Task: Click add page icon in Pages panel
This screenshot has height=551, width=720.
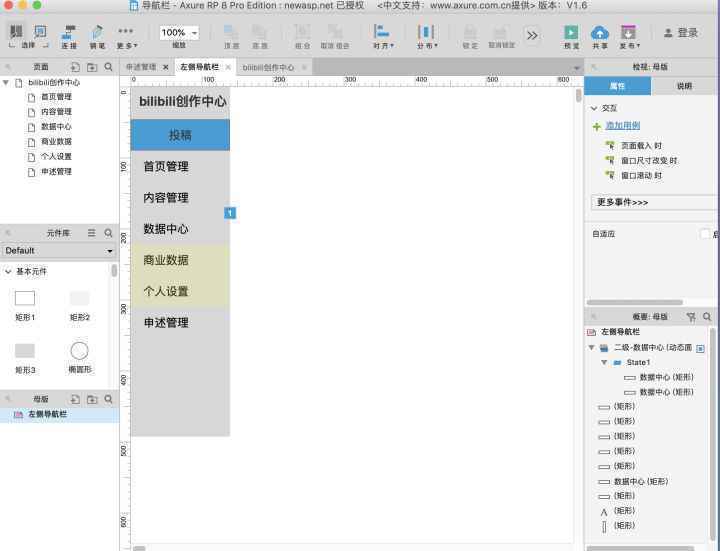Action: click(75, 67)
